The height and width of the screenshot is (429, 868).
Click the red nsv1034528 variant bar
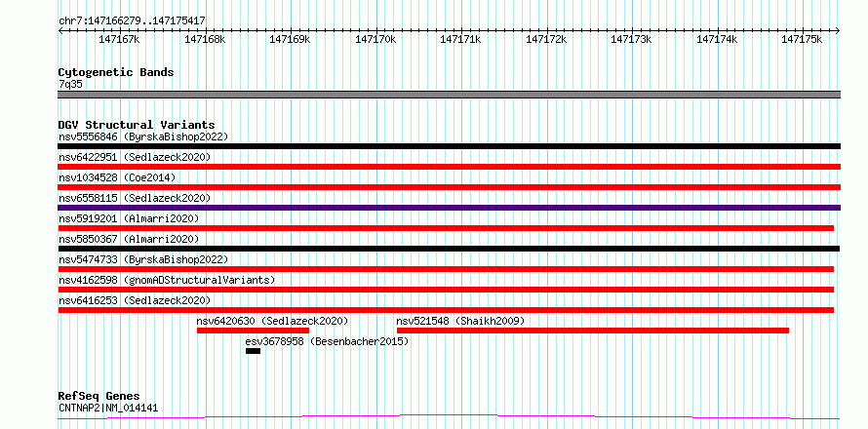(449, 187)
